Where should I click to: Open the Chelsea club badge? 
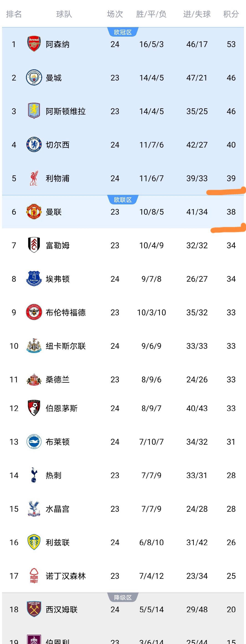(34, 145)
